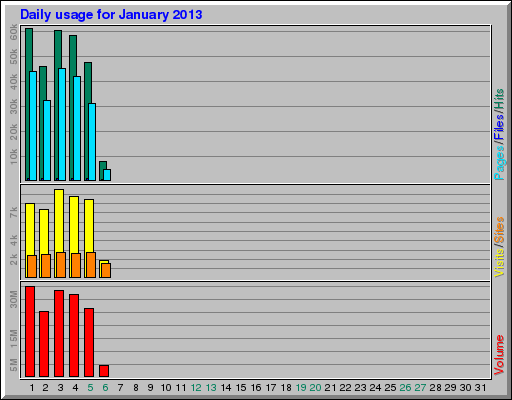
Task: Click the '20k' axis label
Action: [13, 132]
